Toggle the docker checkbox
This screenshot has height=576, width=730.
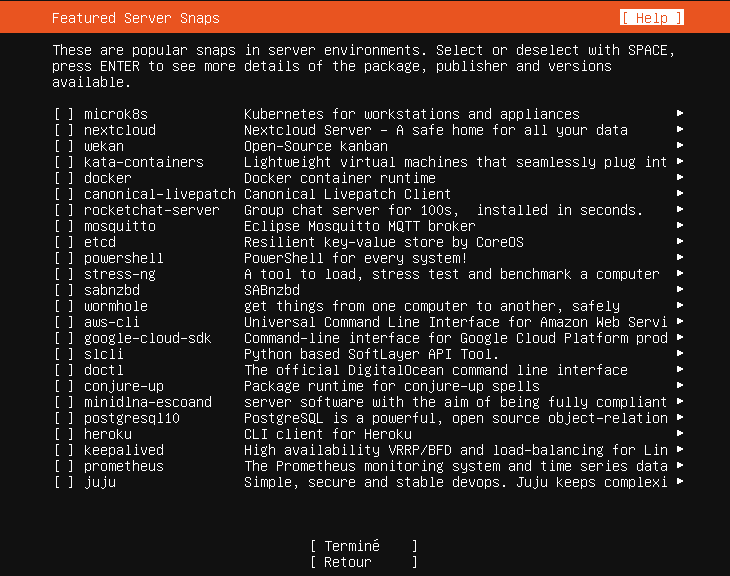point(64,178)
